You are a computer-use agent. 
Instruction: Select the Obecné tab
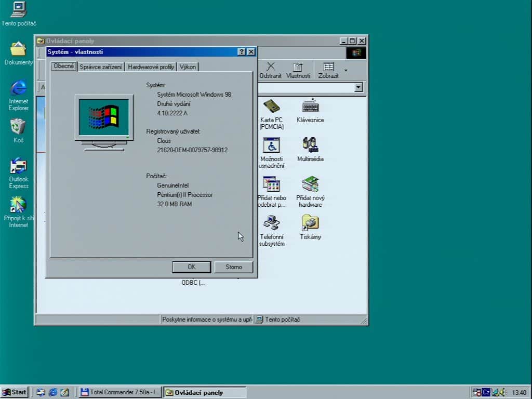click(x=64, y=66)
